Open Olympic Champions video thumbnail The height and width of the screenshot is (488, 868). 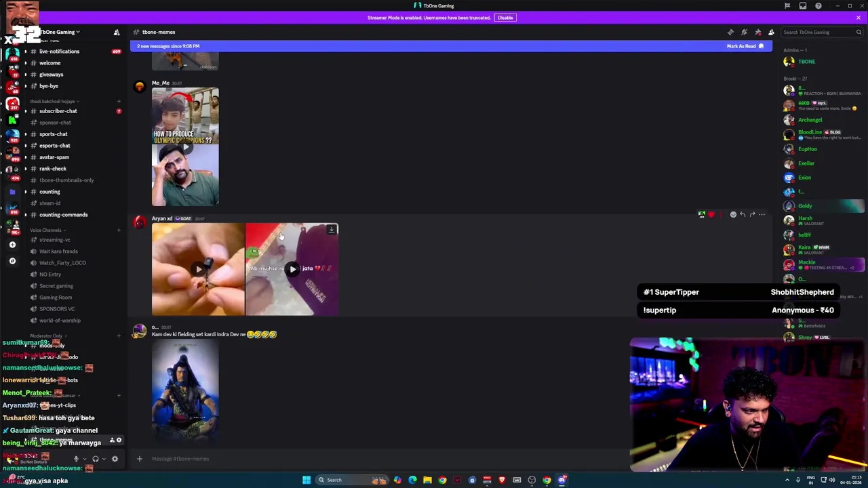point(185,147)
